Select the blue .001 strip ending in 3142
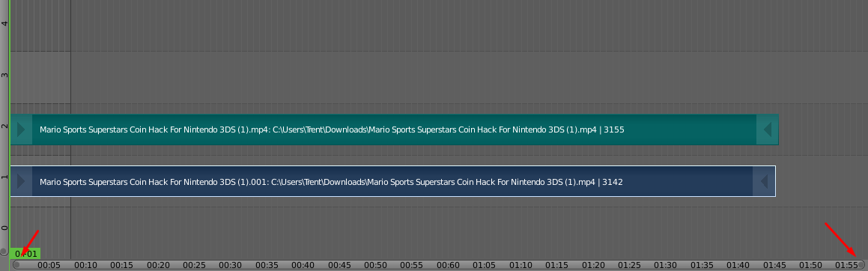Screen dimensions: 868x271 (x=392, y=181)
